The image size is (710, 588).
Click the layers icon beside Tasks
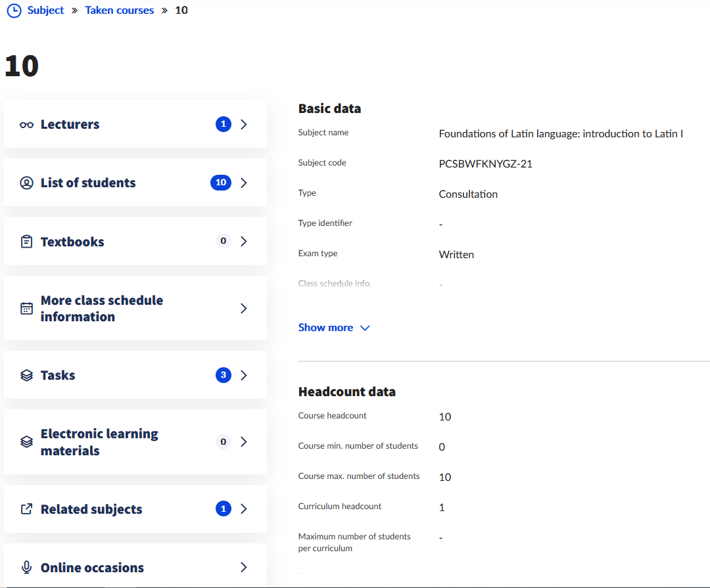click(x=26, y=376)
